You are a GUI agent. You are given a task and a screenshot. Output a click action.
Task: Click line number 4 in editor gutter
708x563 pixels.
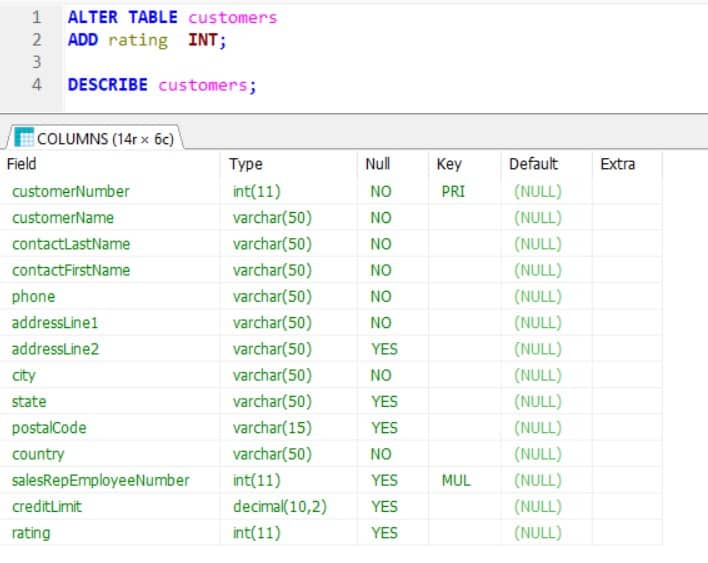(37, 84)
